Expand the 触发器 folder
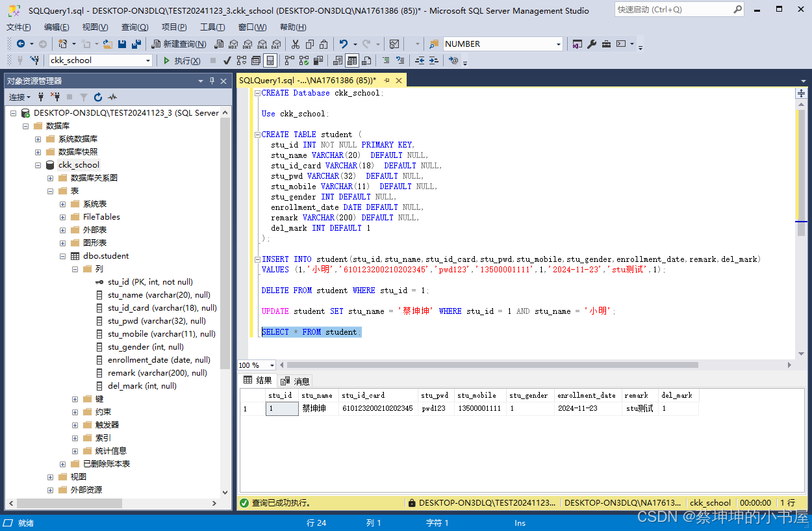 click(75, 425)
